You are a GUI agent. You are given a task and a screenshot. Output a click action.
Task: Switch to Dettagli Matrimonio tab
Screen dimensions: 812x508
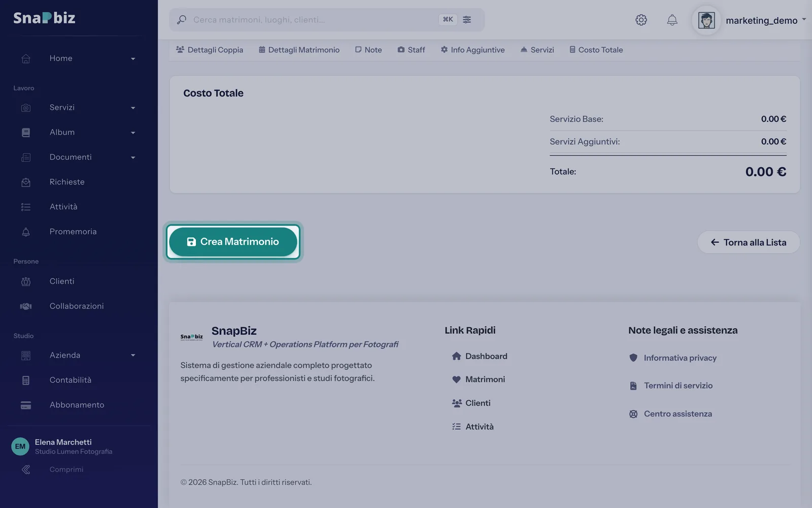click(299, 50)
